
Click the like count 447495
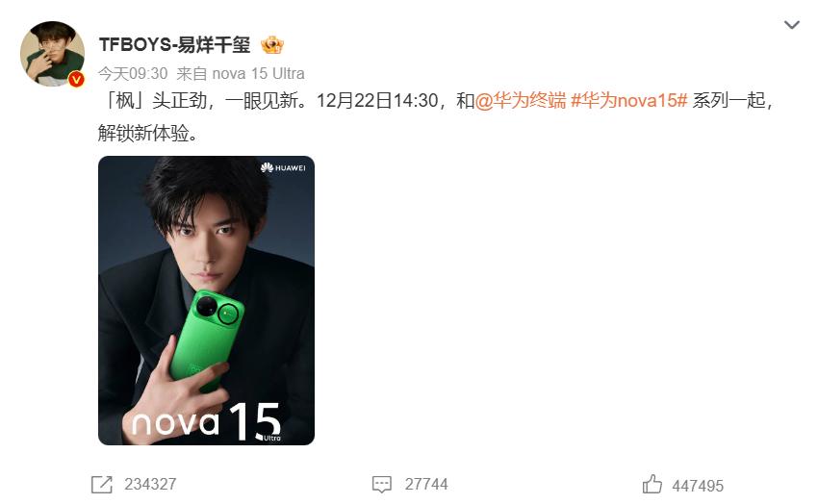[698, 486]
